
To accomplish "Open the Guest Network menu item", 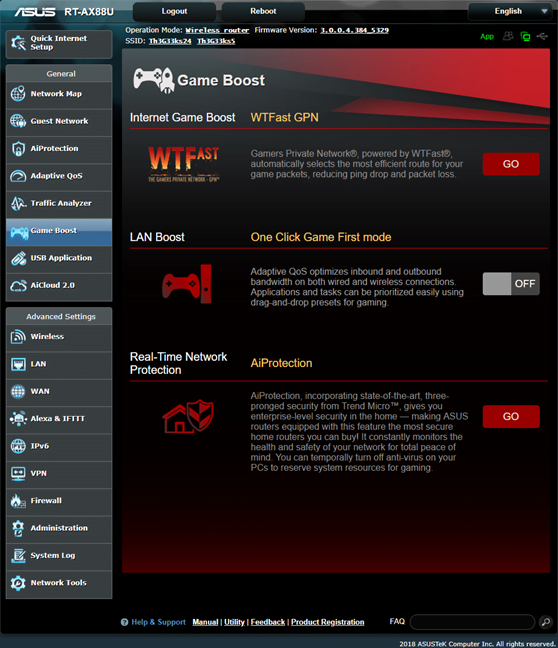I will coord(59,122).
